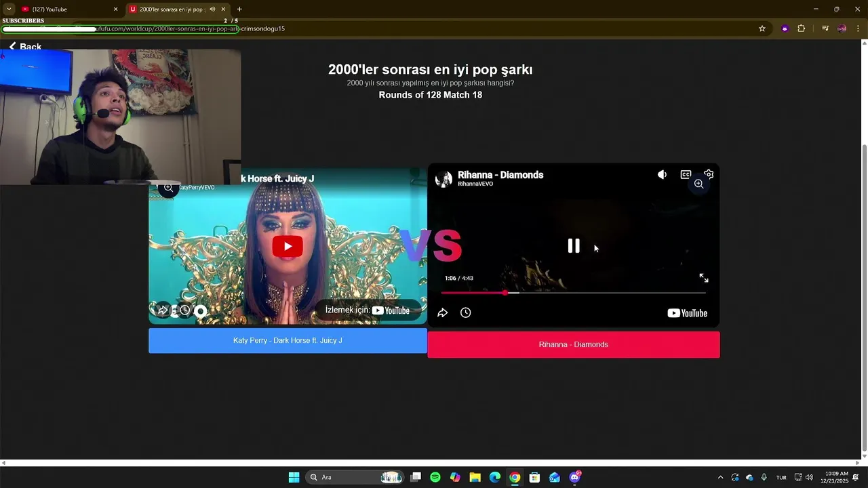Click 'İzlemek için: YouTube' button
This screenshot has height=488, width=868.
(367, 310)
